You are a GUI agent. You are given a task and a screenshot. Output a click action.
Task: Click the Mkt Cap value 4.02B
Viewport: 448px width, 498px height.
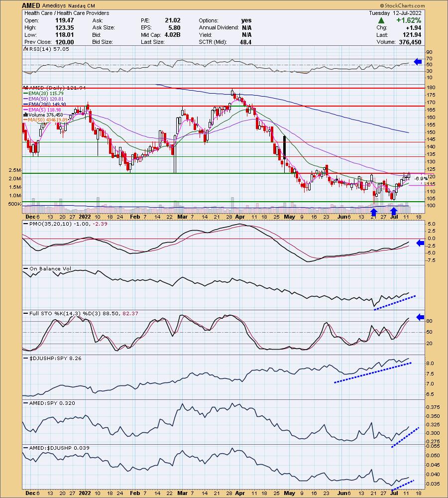[x=172, y=35]
